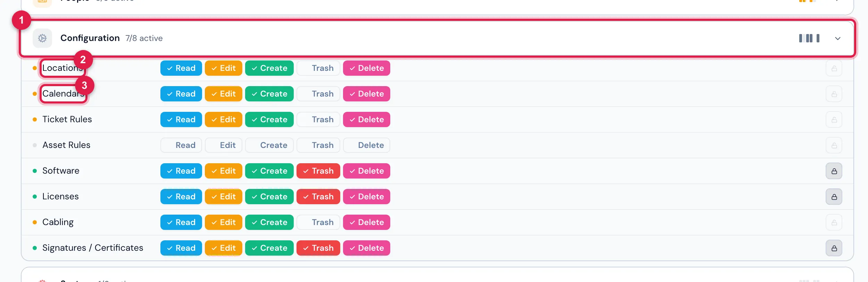The image size is (868, 282).
Task: Click the Configuration permission bars indicator
Action: click(809, 38)
